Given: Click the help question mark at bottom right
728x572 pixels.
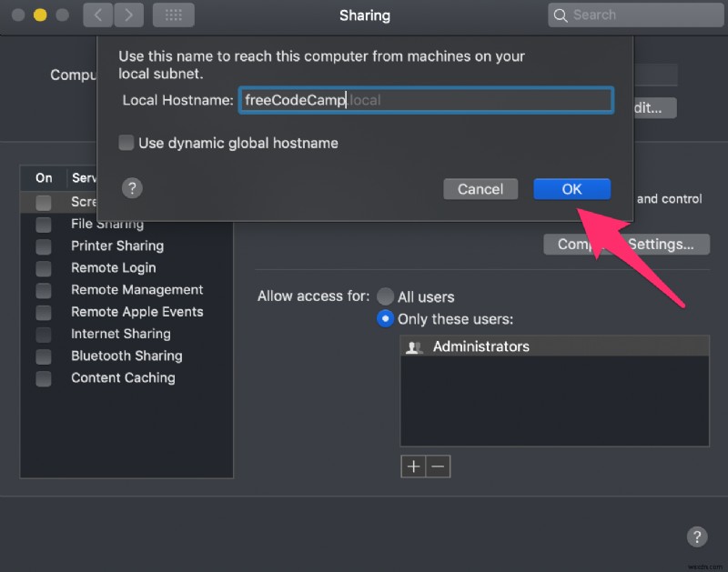Looking at the screenshot, I should [x=697, y=537].
